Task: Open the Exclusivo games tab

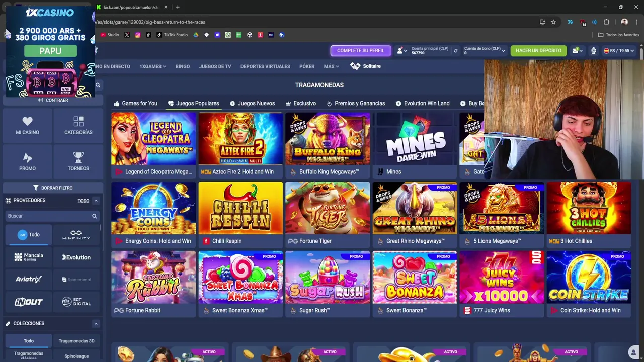Action: click(x=300, y=103)
